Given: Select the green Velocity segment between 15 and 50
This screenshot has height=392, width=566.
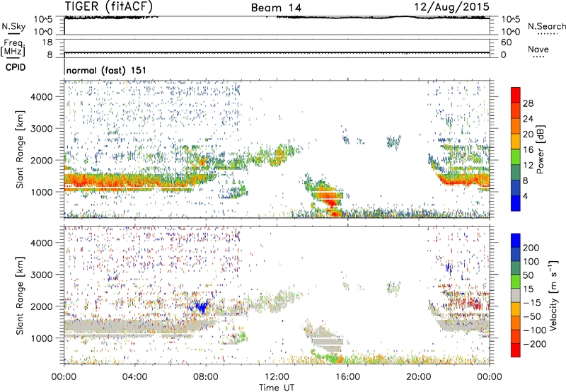Looking at the screenshot, I should (x=516, y=282).
